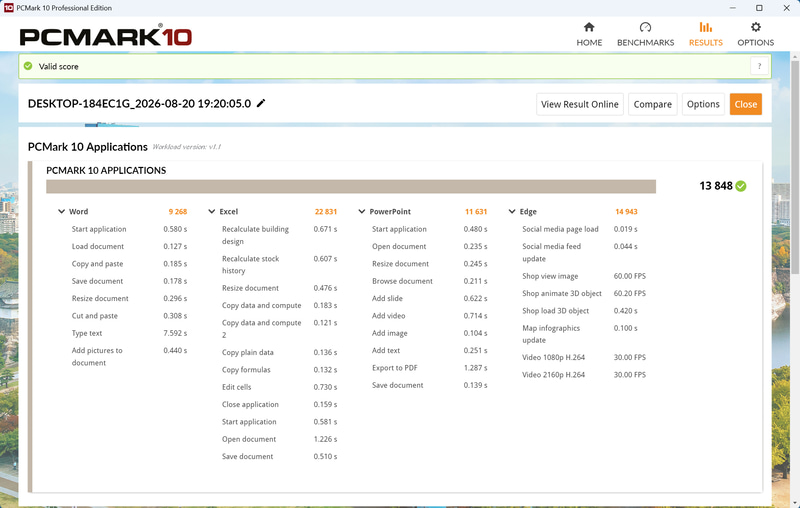
Task: Click Word 'Add pictures to document' row
Action: pos(129,357)
